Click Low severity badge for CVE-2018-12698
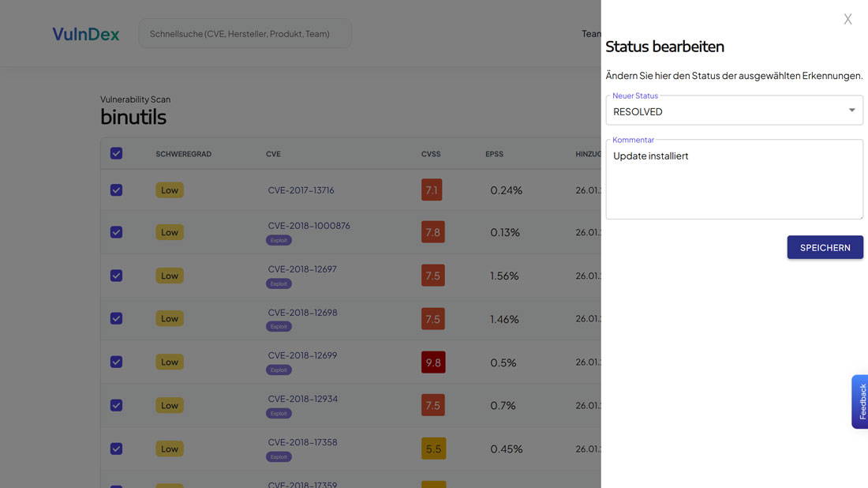868x488 pixels. (x=170, y=319)
